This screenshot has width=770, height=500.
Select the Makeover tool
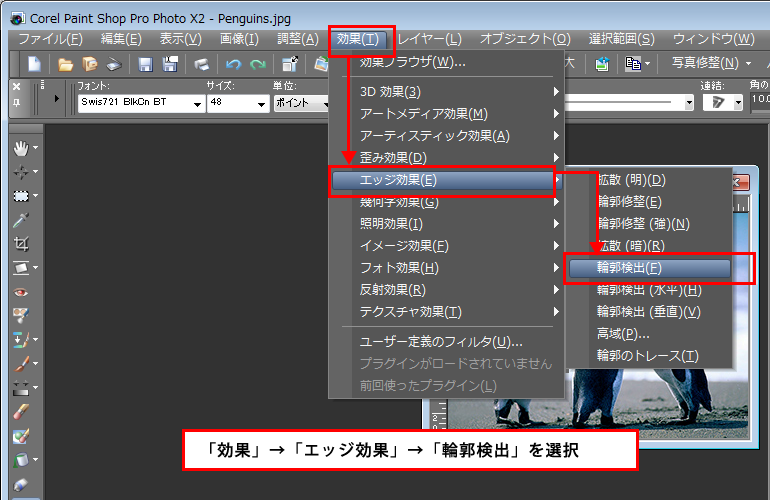21,315
